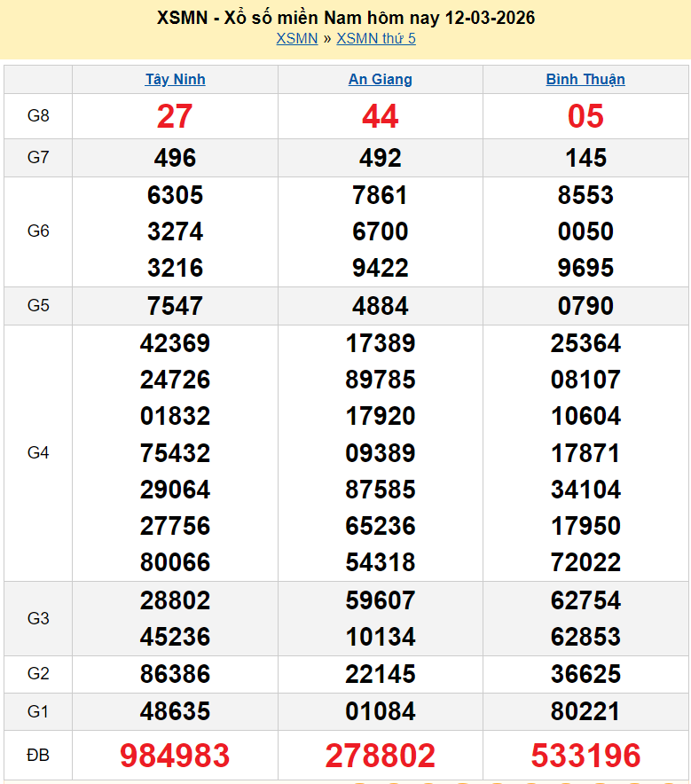Viewport: 691px width, 784px height.
Task: Open the An Giang province link
Action: click(x=380, y=79)
